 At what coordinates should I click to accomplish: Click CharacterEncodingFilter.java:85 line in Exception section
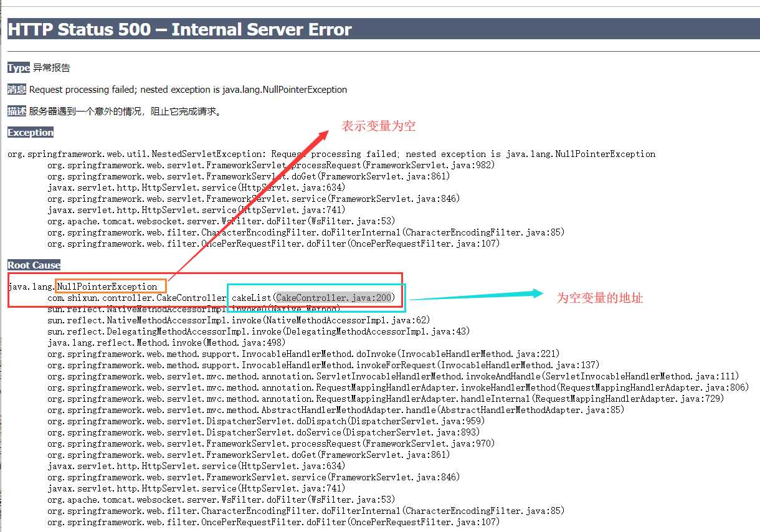306,232
